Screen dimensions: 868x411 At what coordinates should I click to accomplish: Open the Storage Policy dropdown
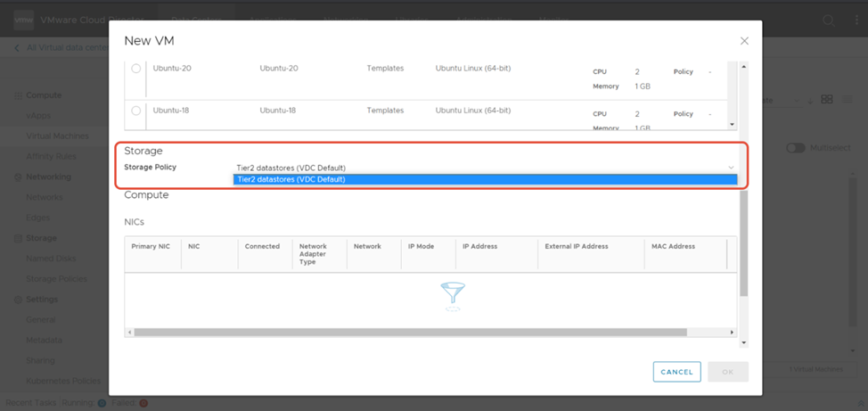pyautogui.click(x=484, y=168)
